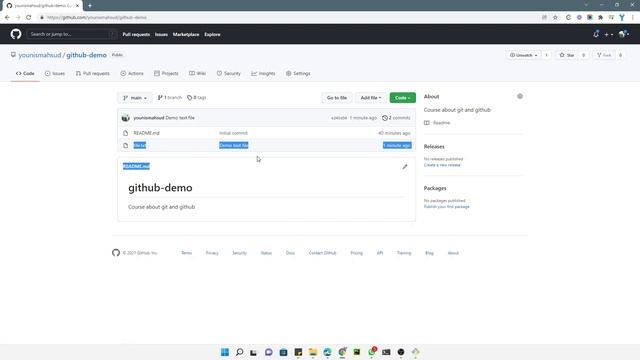This screenshot has height=360, width=640.
Task: Open the Terms footer link
Action: coord(186,253)
